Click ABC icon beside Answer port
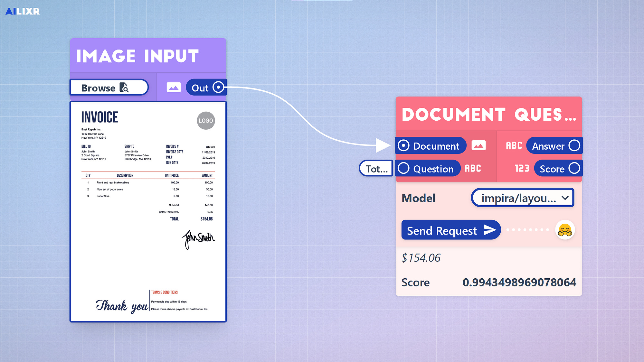The width and height of the screenshot is (644, 362). point(514,146)
